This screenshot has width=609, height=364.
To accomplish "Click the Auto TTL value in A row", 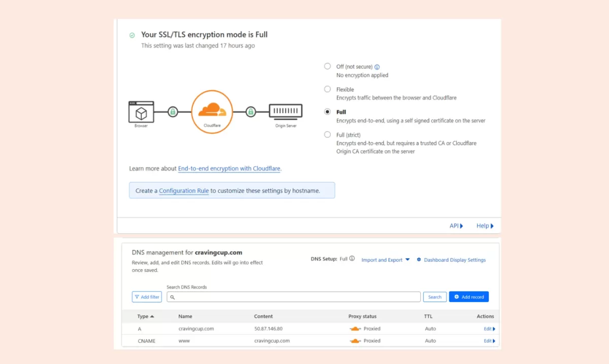I will pyautogui.click(x=430, y=329).
